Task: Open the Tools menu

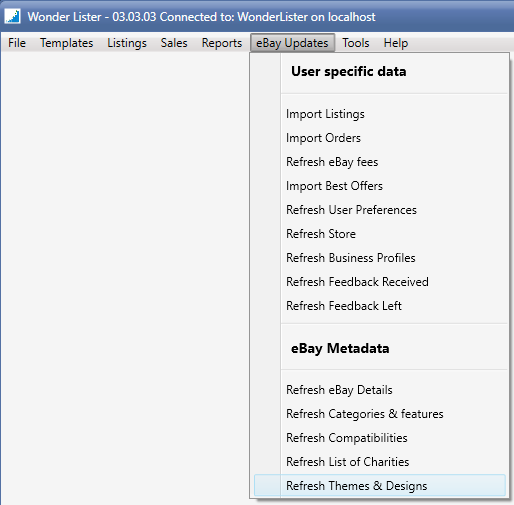Action: click(356, 43)
